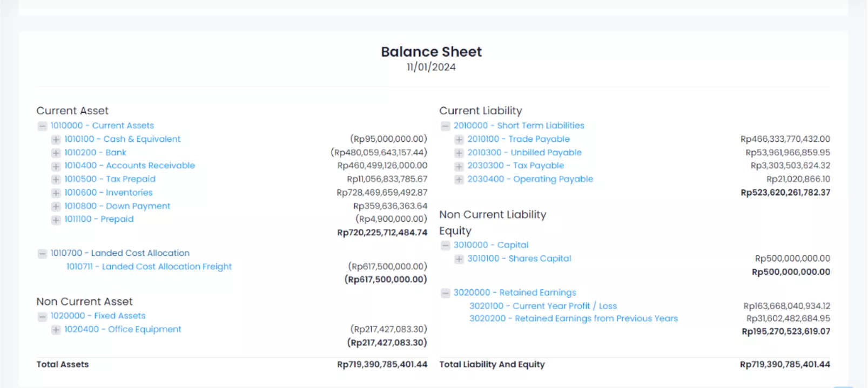Expand the Tax Prepaid plus icon
This screenshot has width=868, height=388.
click(x=56, y=179)
